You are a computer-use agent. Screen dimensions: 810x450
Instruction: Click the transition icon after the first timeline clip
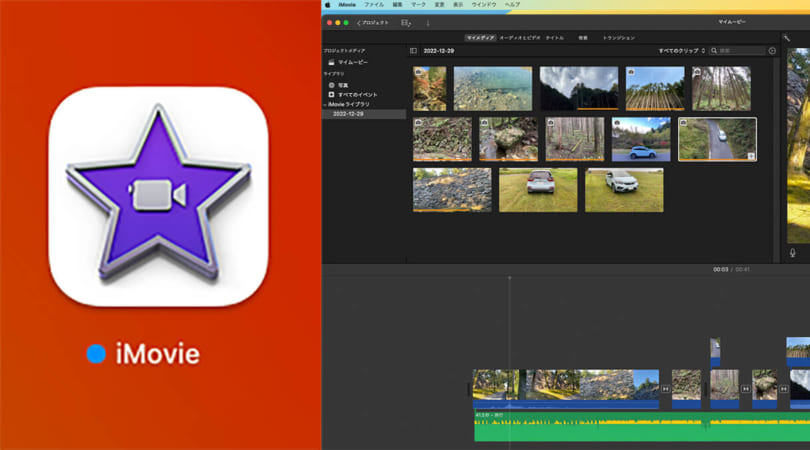click(x=665, y=389)
